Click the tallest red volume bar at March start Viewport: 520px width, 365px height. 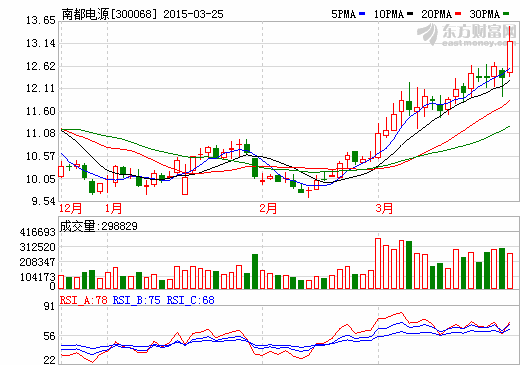point(378,263)
